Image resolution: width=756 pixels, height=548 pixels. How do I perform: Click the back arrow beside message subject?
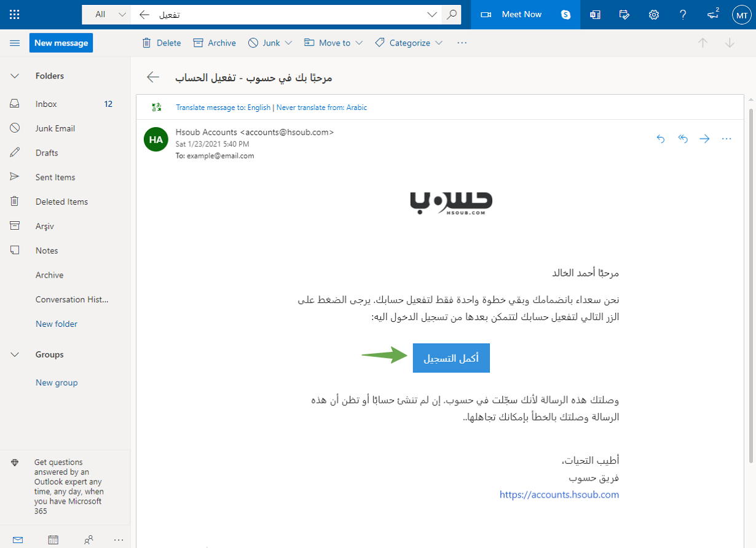pos(153,77)
